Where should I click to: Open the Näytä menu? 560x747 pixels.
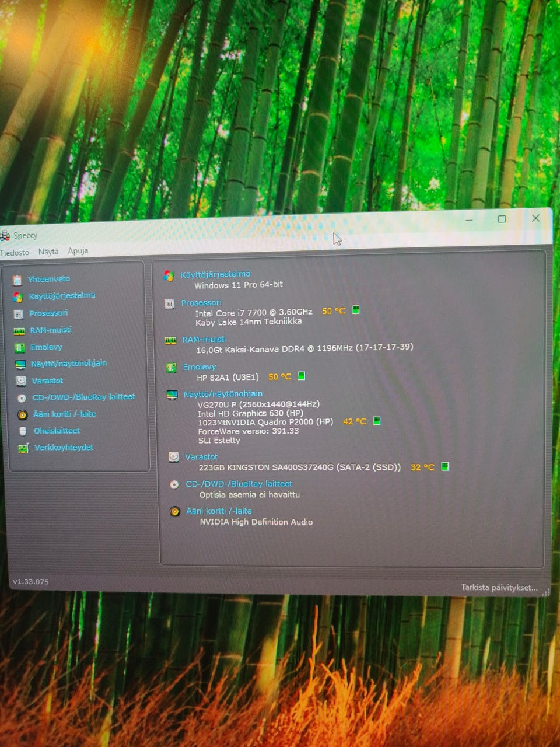[x=48, y=252]
